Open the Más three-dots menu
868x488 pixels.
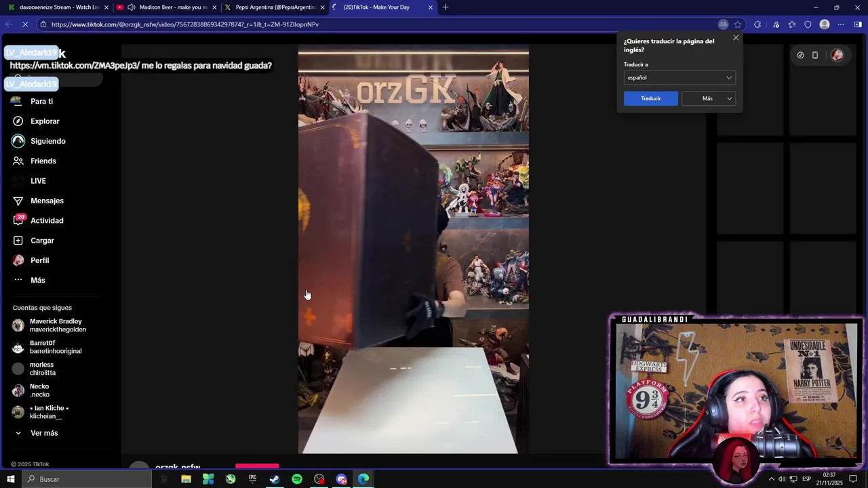point(18,280)
